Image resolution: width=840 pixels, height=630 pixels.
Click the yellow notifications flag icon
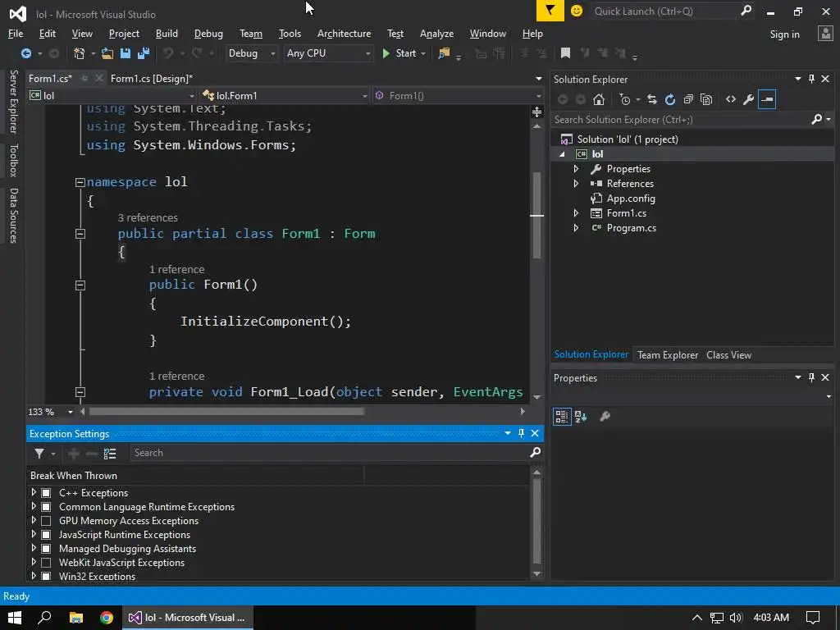[x=550, y=11]
